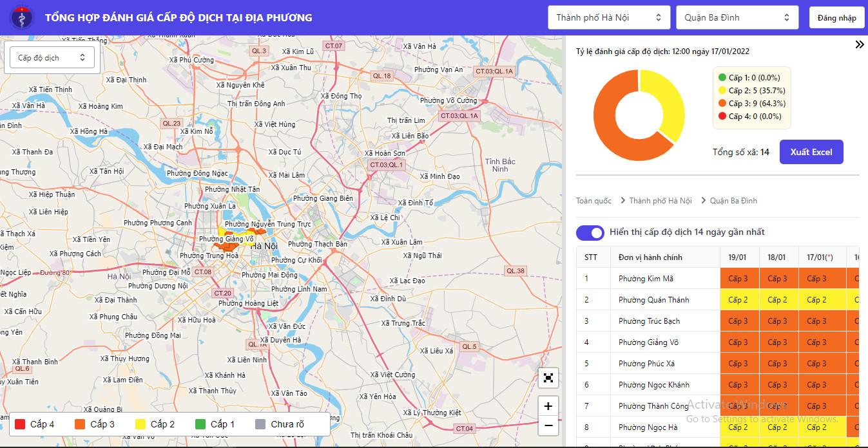Click the fullscreen map icon

point(548,378)
